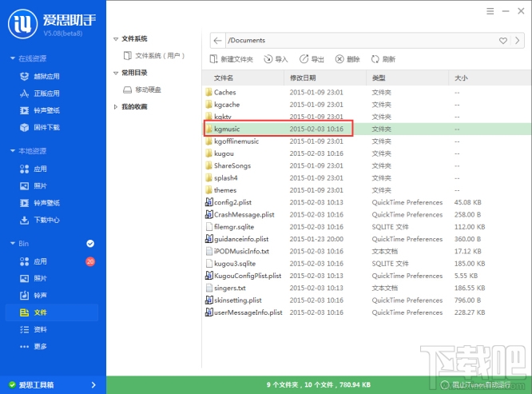The width and height of the screenshot is (532, 394).
Task: Select the kugou folder
Action: point(367,153)
